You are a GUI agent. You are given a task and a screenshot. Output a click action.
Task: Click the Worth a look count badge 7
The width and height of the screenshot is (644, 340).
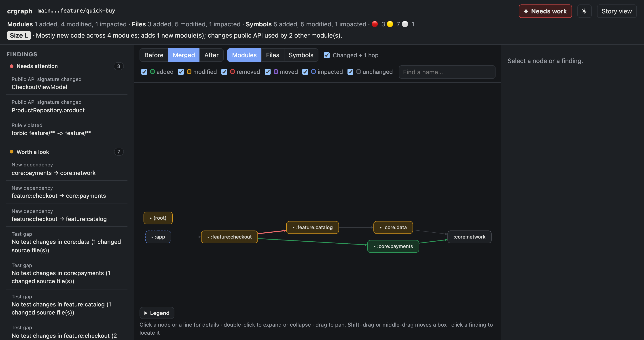(x=119, y=152)
